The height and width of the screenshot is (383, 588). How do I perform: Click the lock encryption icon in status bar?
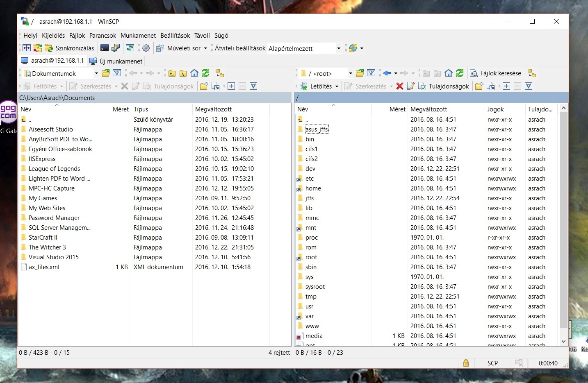(466, 363)
